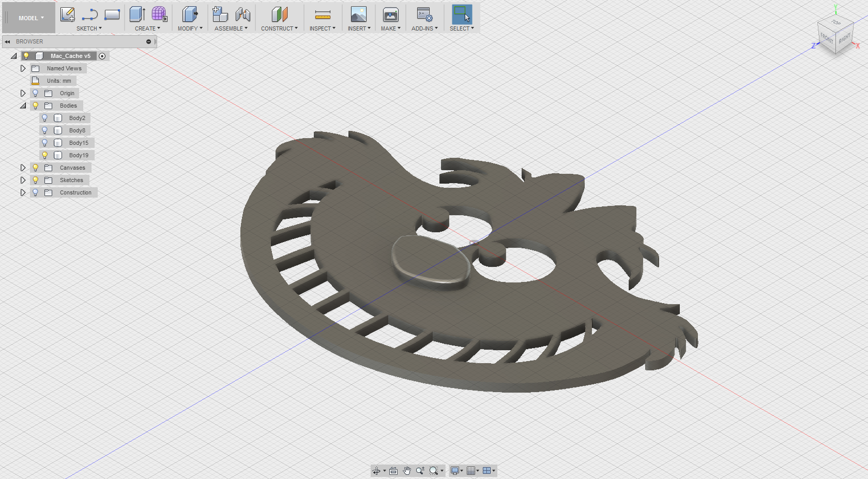The height and width of the screenshot is (479, 868).
Task: Open the MODIFY menu
Action: coord(190,28)
